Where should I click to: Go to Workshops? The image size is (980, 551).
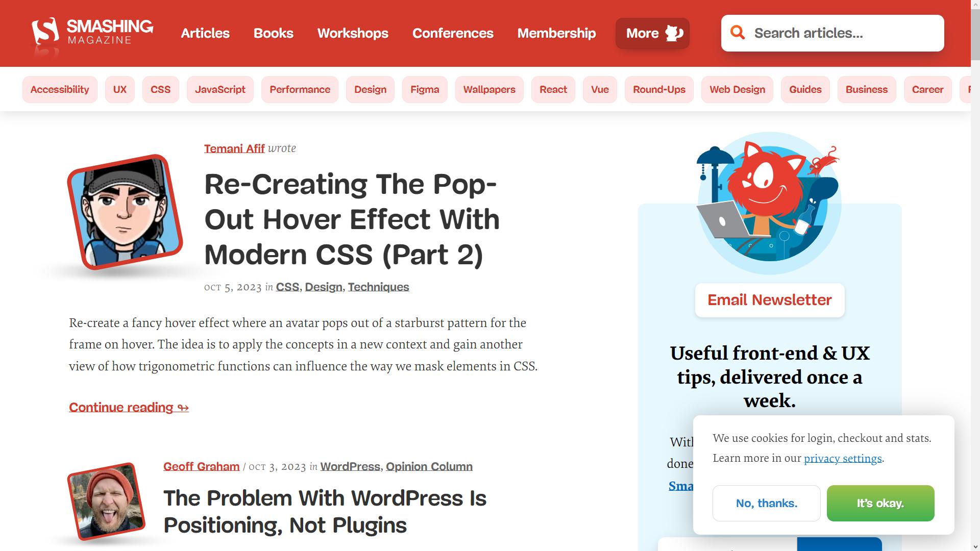[x=353, y=33]
